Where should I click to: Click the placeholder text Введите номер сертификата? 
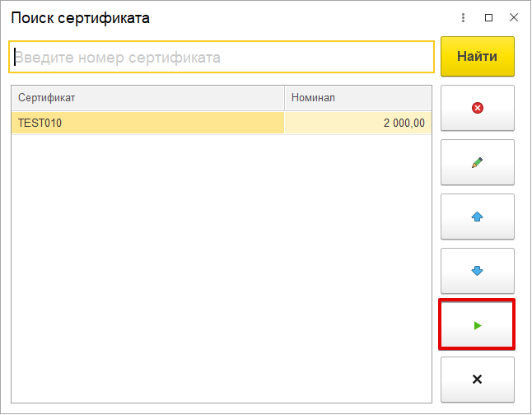pyautogui.click(x=118, y=58)
